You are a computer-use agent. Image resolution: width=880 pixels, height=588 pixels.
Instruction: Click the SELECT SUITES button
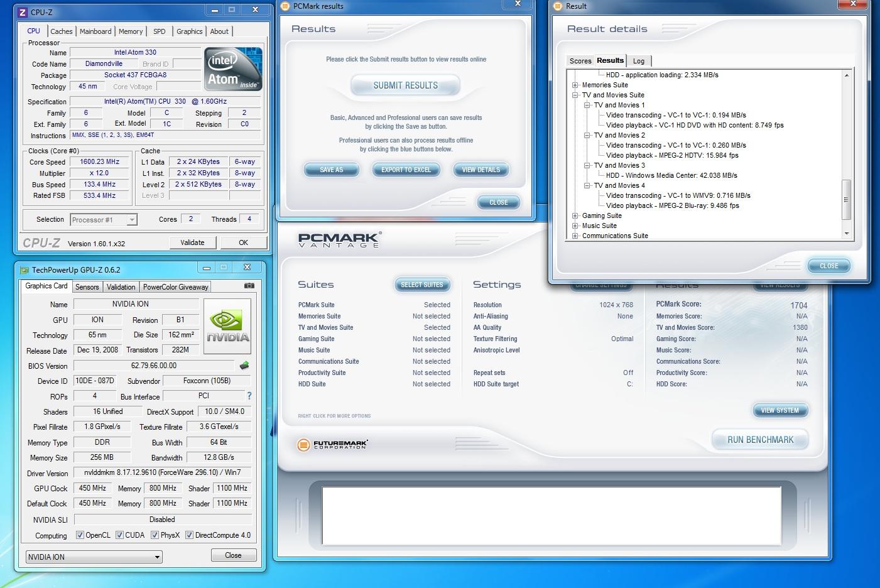click(422, 285)
